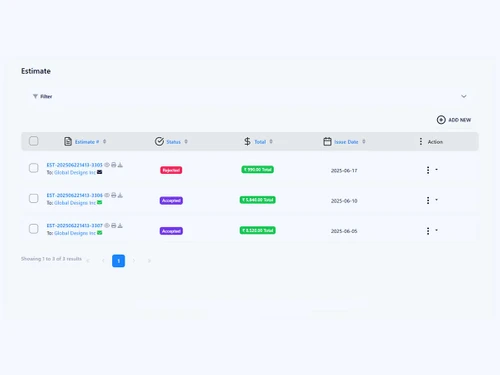Click total badge in 2025-06-10 row
The width and height of the screenshot is (500, 375).
click(258, 200)
